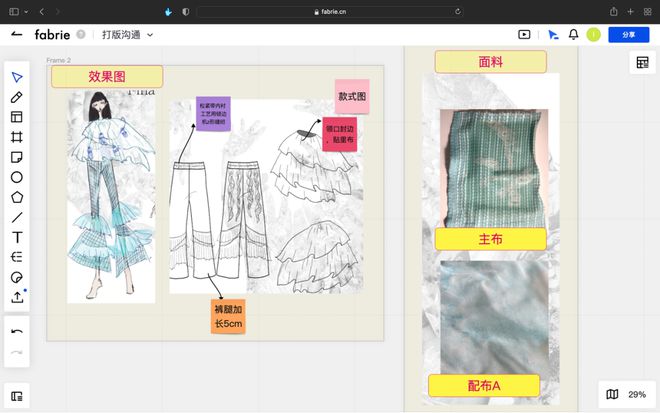Expand the browser sidebar dropdown chevron

tap(26, 12)
